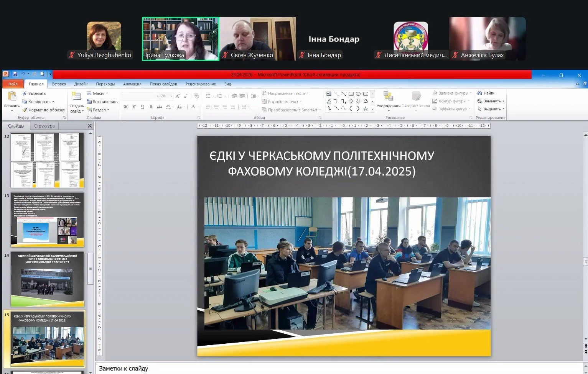The height and width of the screenshot is (374, 588).
Task: Click the main slide vertical scrollbar thumb
Action: 585,262
